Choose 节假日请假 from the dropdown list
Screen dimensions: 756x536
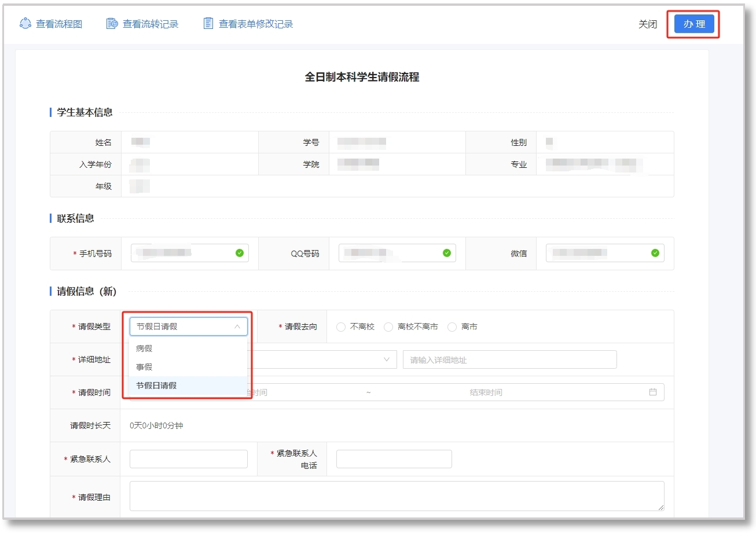coord(188,386)
